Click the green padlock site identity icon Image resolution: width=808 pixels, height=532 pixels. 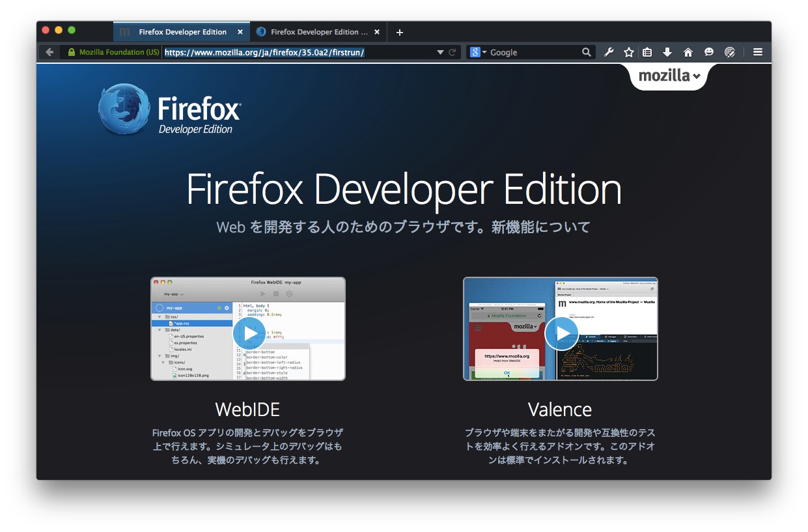[x=72, y=52]
